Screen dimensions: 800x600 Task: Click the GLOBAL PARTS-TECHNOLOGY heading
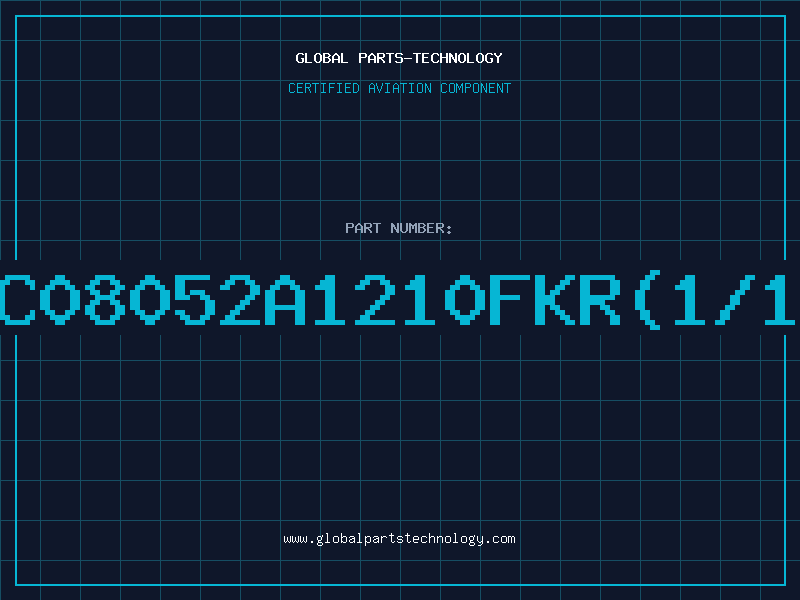click(x=399, y=58)
